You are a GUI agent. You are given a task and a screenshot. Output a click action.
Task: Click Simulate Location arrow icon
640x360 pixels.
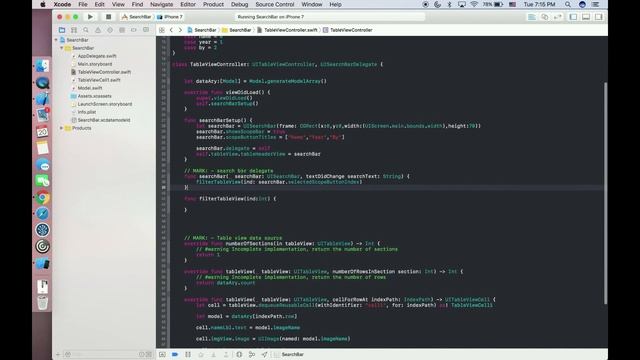(x=264, y=354)
